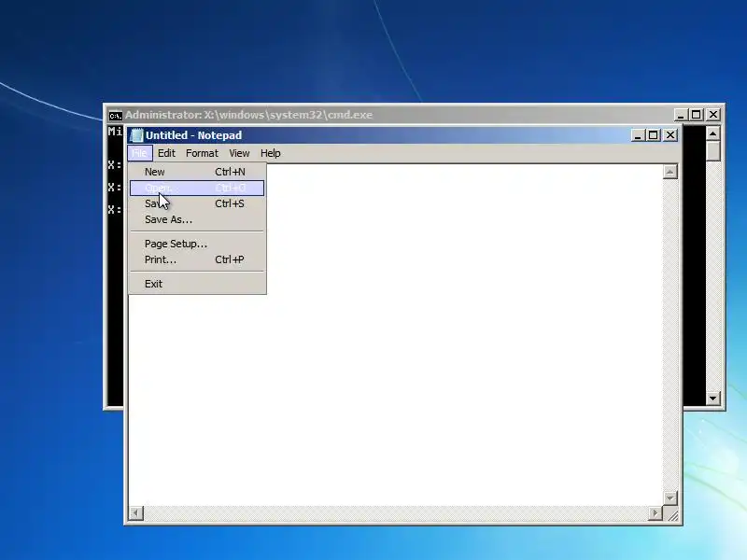Click the Notepad resize grip corner
Image resolution: width=747 pixels, height=560 pixels.
click(x=672, y=515)
